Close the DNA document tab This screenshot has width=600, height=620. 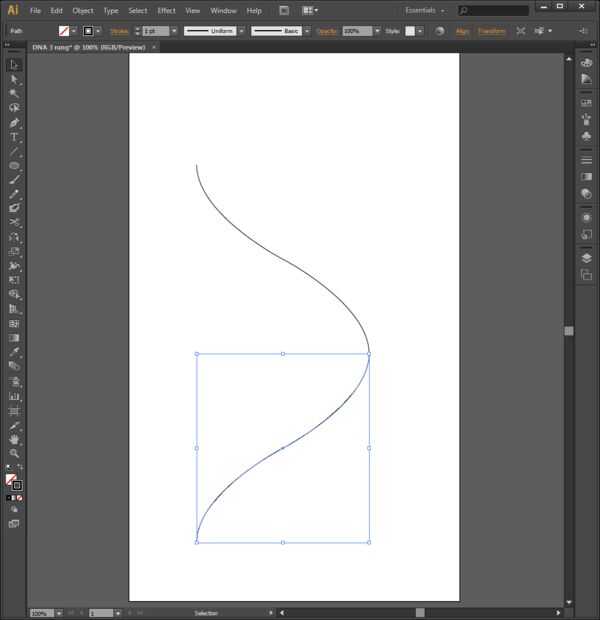click(x=154, y=47)
